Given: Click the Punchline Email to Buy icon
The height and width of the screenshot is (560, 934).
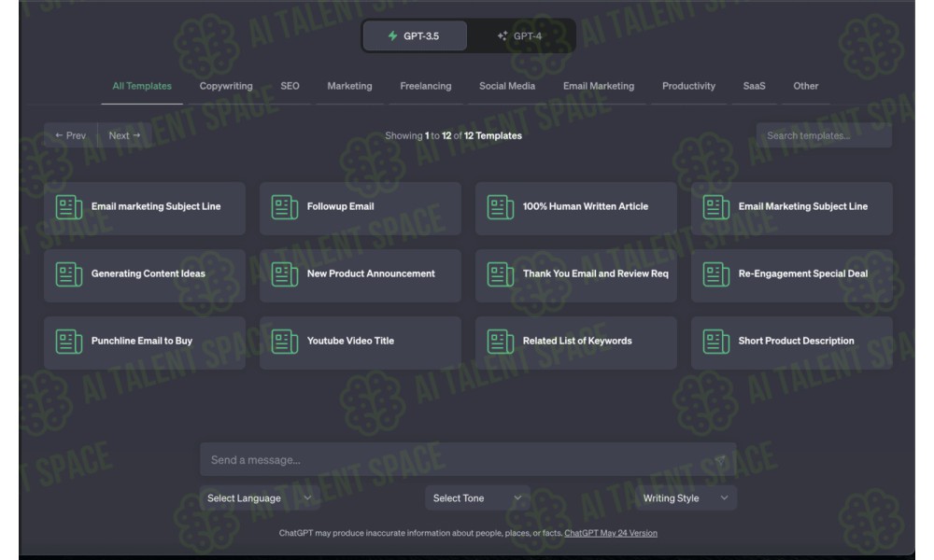Looking at the screenshot, I should click(68, 342).
